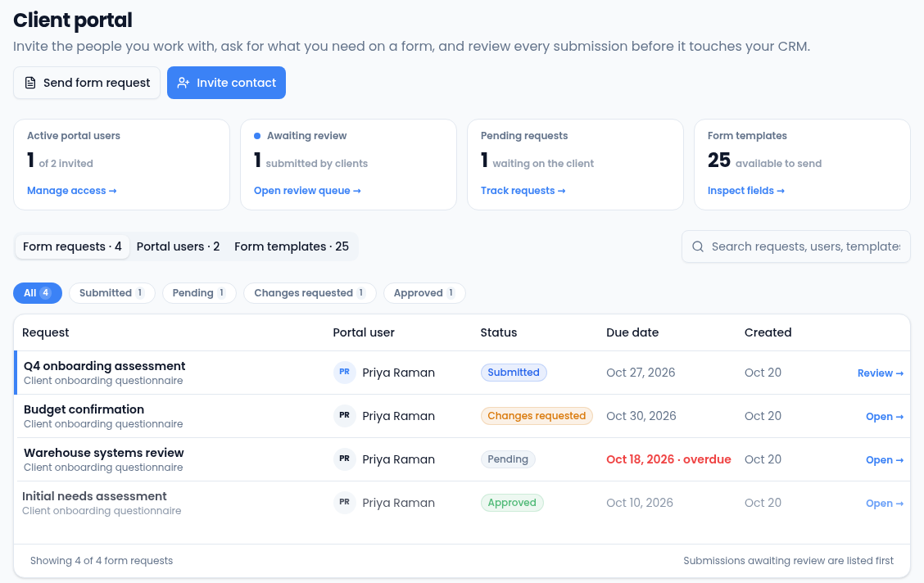The image size is (924, 583).
Task: Click the Budget confirmation title
Action: pos(84,409)
